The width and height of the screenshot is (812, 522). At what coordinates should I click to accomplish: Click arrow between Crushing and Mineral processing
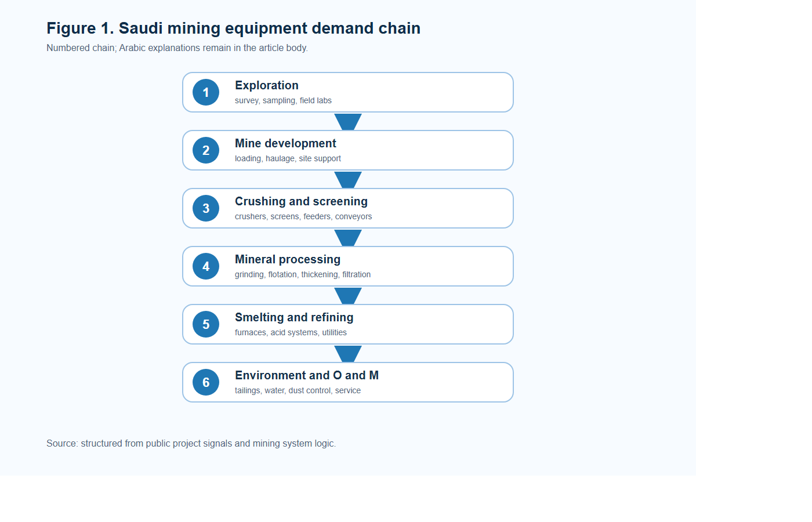coord(348,237)
